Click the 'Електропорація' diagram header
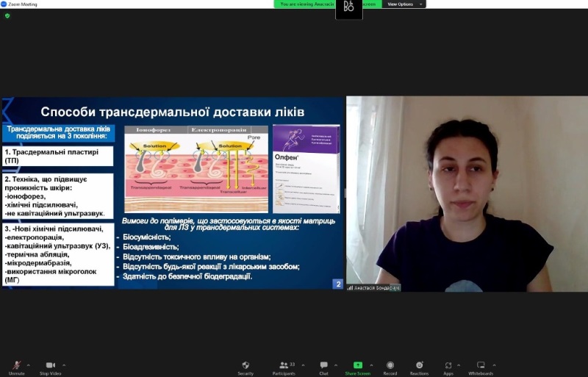This screenshot has height=377, width=588. coord(219,130)
